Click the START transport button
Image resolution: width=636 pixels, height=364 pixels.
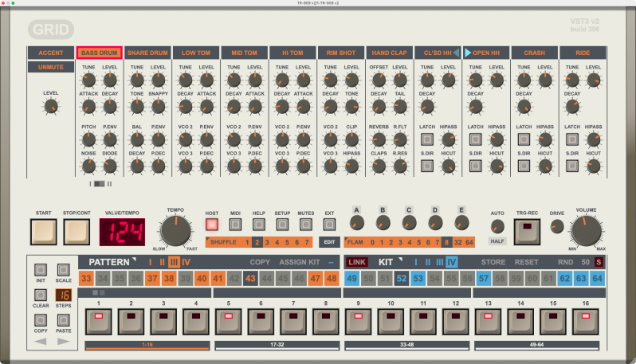click(43, 232)
